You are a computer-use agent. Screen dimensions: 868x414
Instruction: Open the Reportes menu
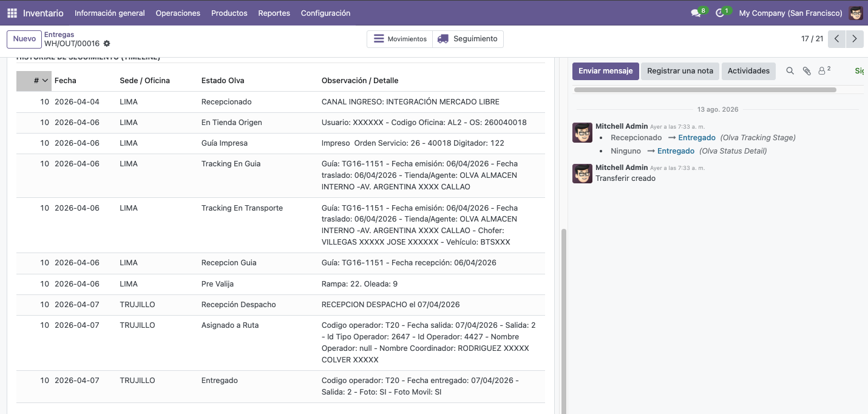(x=274, y=13)
